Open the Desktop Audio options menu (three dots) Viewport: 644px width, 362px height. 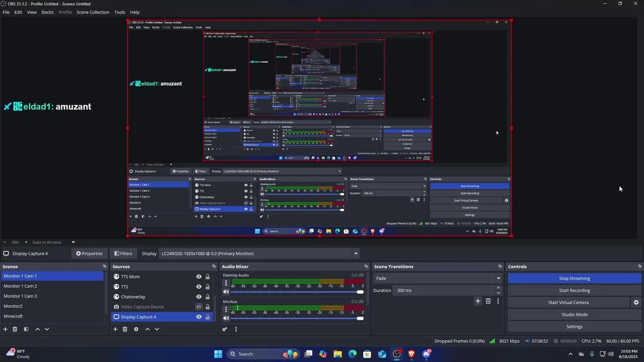click(226, 284)
